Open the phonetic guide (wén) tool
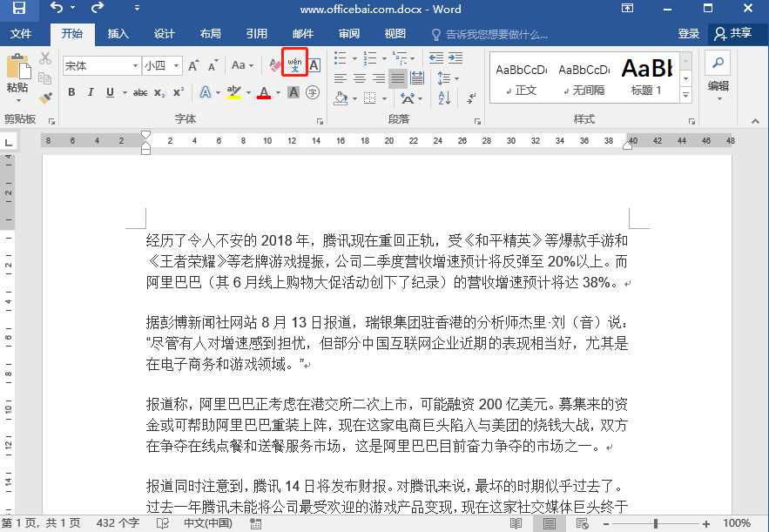769x532 pixels. pos(294,65)
